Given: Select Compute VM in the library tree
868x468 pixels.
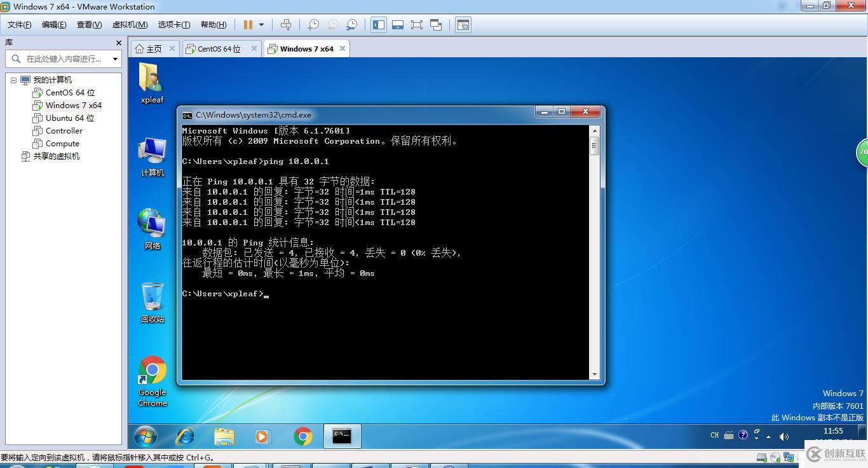Looking at the screenshot, I should [62, 144].
